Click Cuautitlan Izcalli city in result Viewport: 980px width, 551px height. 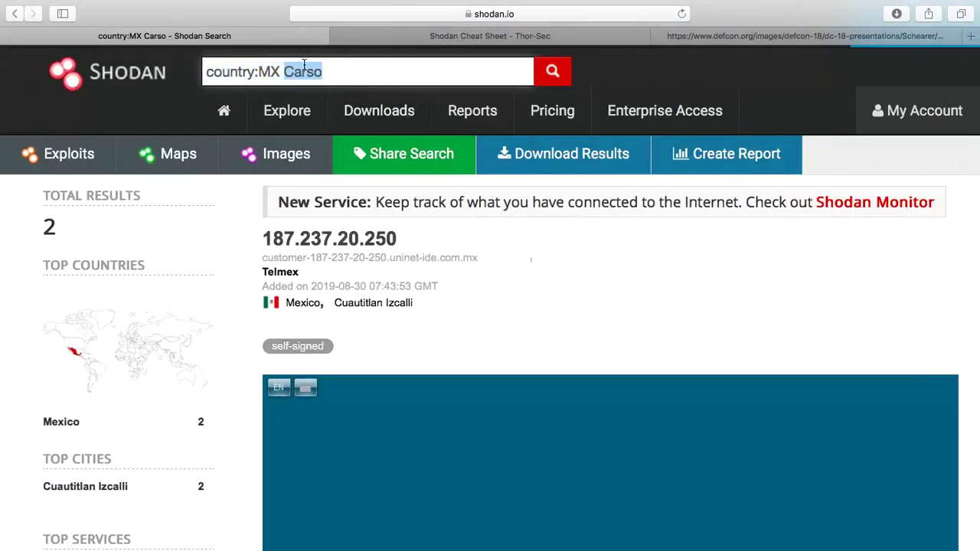(x=373, y=302)
